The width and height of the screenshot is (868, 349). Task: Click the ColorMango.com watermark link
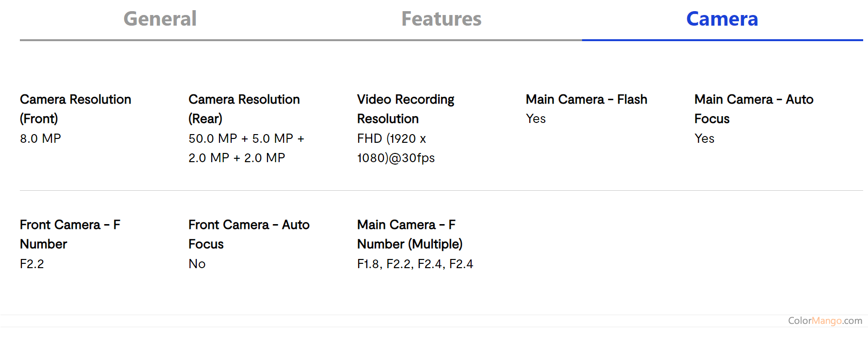[x=825, y=320]
